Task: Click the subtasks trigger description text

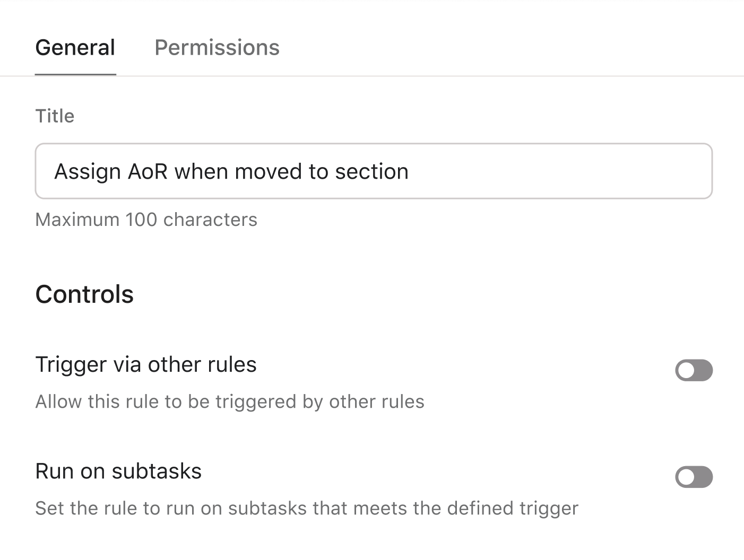Action: 307,508
